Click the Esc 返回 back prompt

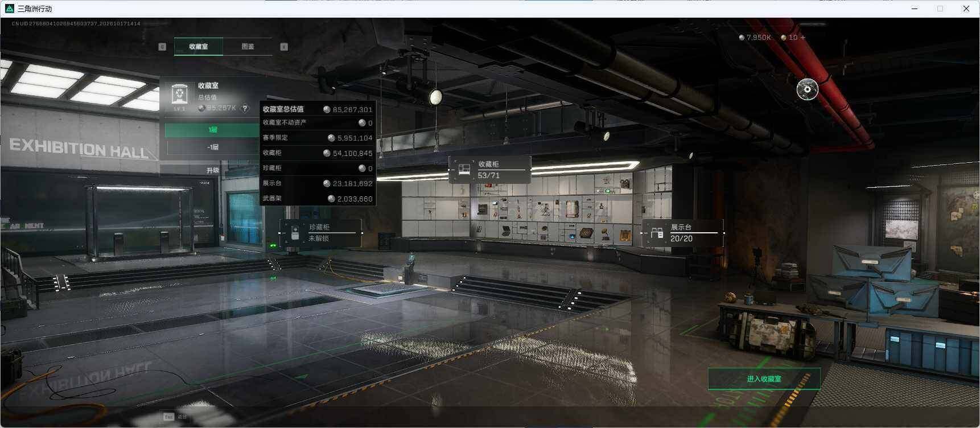(175, 417)
